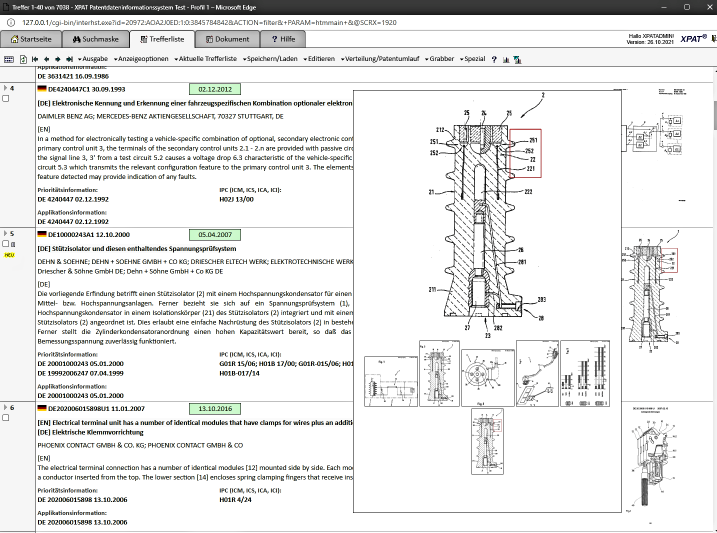The width and height of the screenshot is (717, 533).
Task: Tick checkbox for result 4
Action: pyautogui.click(x=6, y=98)
